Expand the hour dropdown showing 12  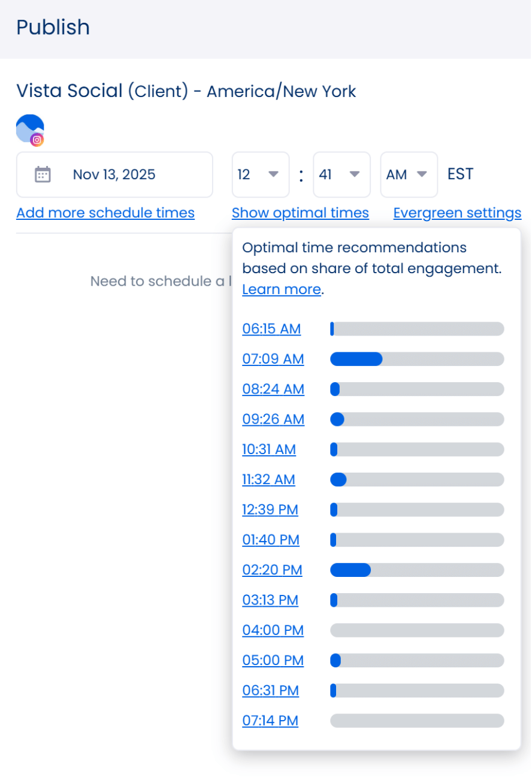coord(260,174)
